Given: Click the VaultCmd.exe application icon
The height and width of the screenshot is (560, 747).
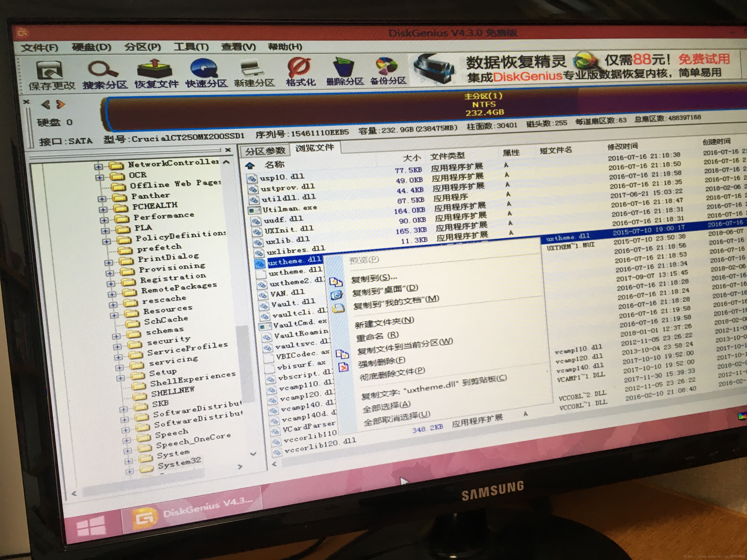Looking at the screenshot, I should pyautogui.click(x=265, y=326).
